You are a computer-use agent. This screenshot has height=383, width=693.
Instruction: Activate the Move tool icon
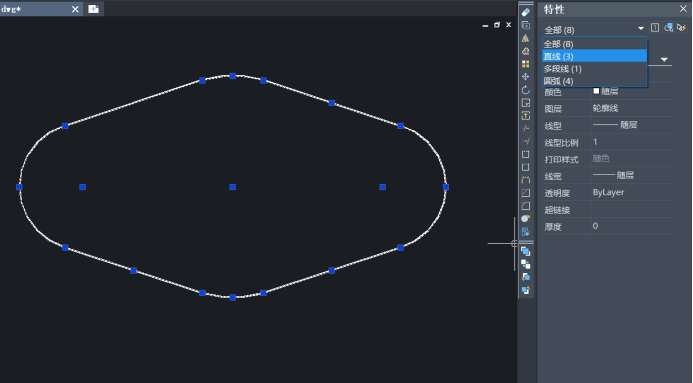[525, 77]
